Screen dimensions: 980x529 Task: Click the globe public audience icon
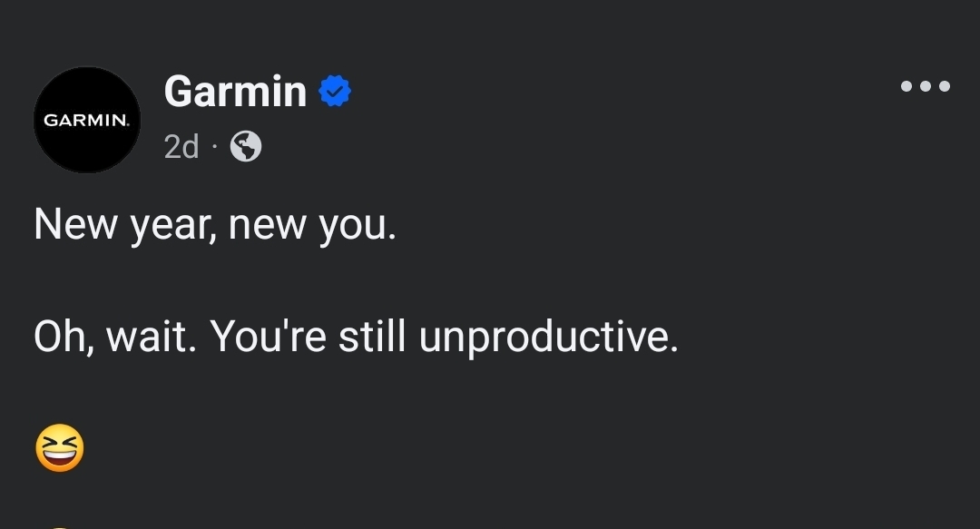pos(246,146)
